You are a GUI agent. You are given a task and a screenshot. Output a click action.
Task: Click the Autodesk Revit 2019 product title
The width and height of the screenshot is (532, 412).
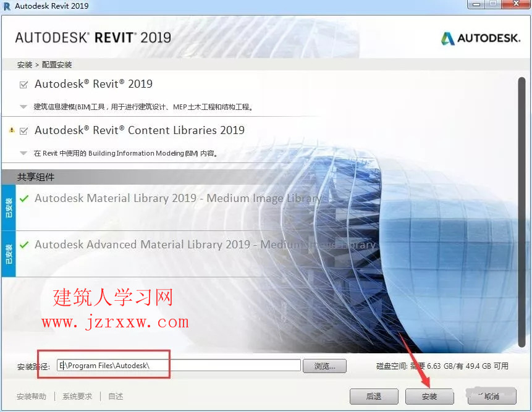[x=94, y=84]
